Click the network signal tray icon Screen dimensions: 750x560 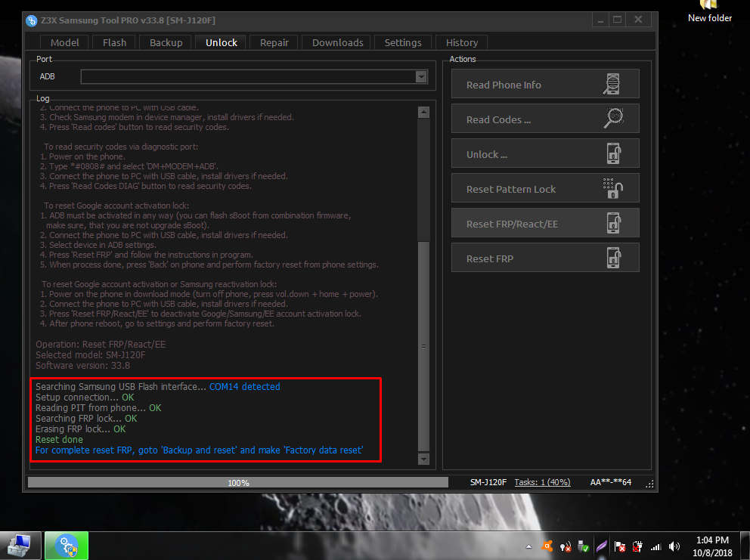(655, 546)
